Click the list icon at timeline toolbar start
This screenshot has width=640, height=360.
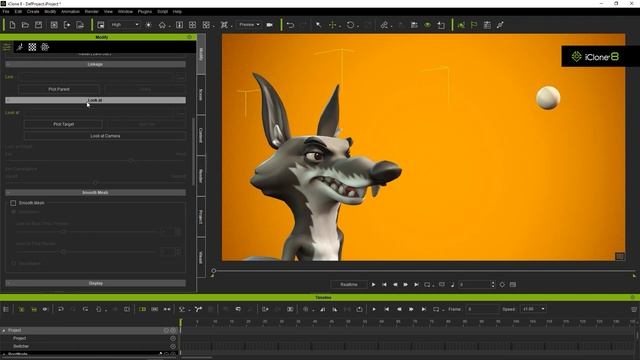click(x=6, y=309)
